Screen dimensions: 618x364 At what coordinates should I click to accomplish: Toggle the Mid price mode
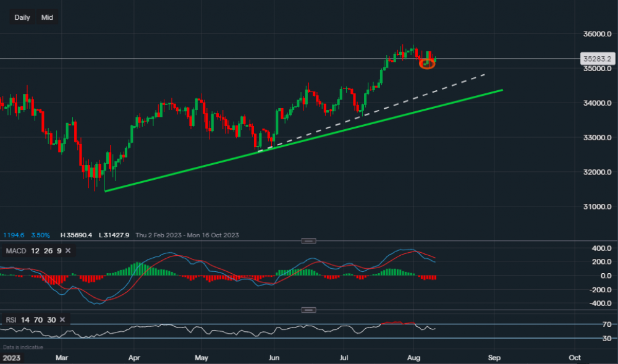click(x=46, y=17)
